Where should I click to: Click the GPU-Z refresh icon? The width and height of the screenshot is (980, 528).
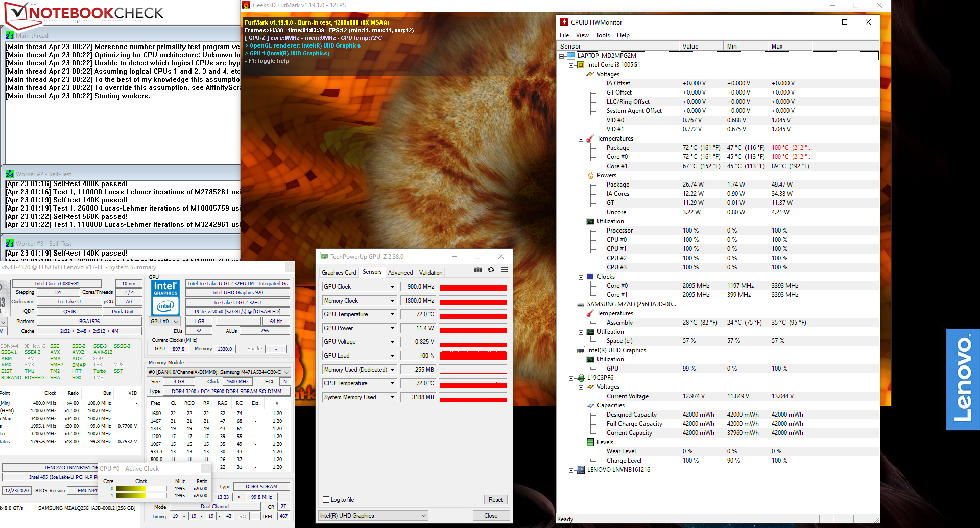tap(491, 270)
